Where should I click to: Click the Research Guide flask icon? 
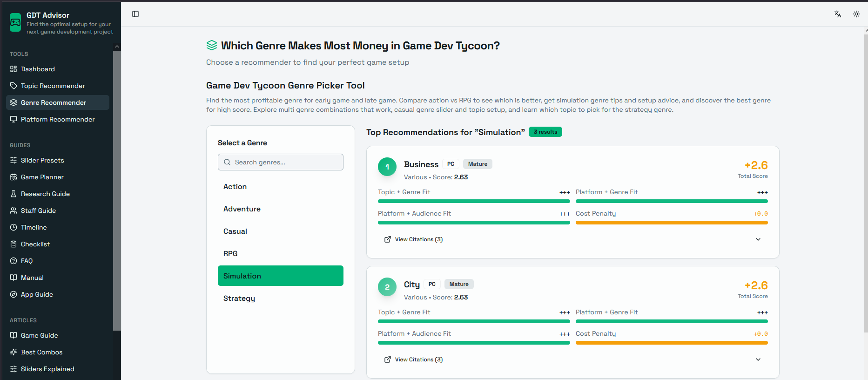click(13, 194)
